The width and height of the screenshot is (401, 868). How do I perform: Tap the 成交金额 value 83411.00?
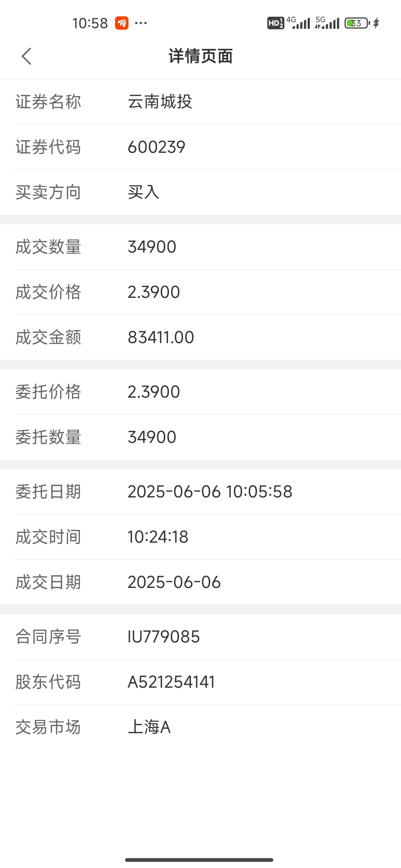[x=161, y=338]
